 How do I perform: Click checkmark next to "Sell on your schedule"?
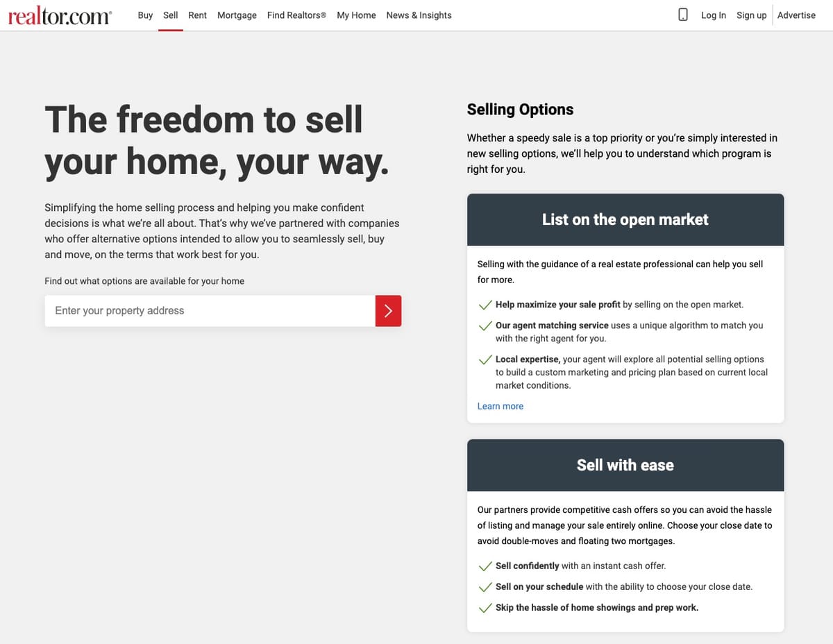(485, 586)
